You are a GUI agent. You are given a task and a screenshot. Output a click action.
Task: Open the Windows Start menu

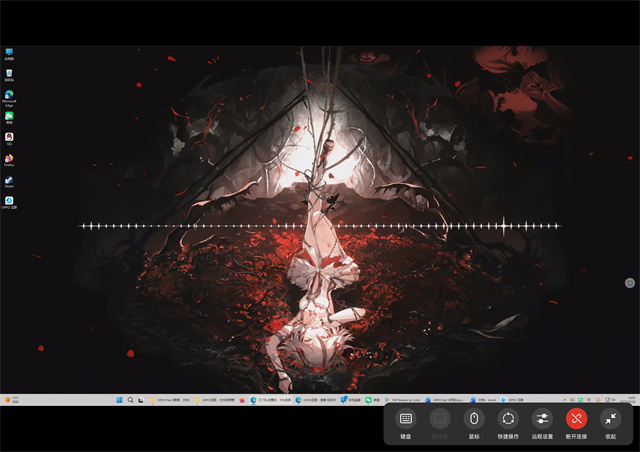(119, 399)
